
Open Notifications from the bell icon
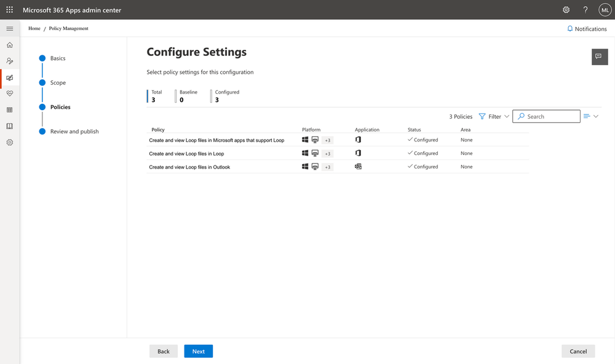coord(585,28)
